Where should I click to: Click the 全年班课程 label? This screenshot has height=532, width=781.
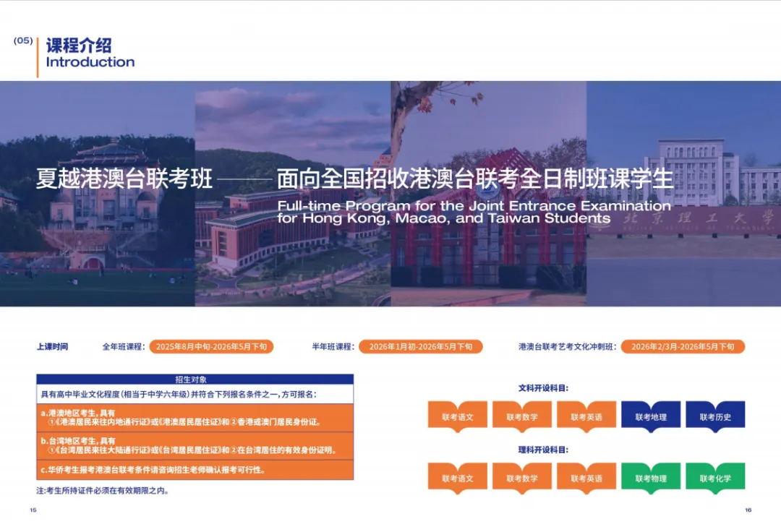point(124,347)
